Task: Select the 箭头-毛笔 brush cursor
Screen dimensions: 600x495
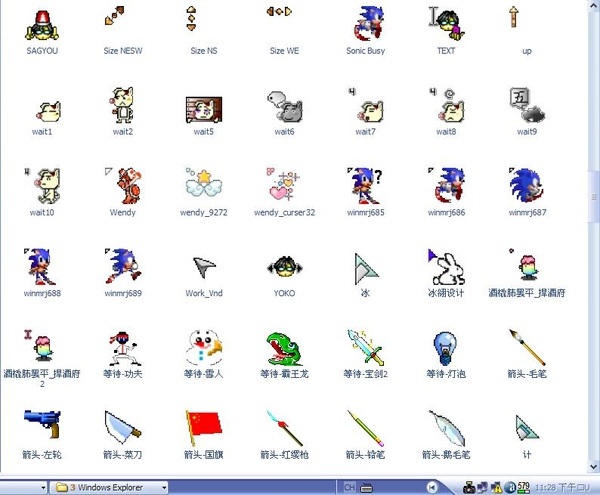Action: pos(527,347)
